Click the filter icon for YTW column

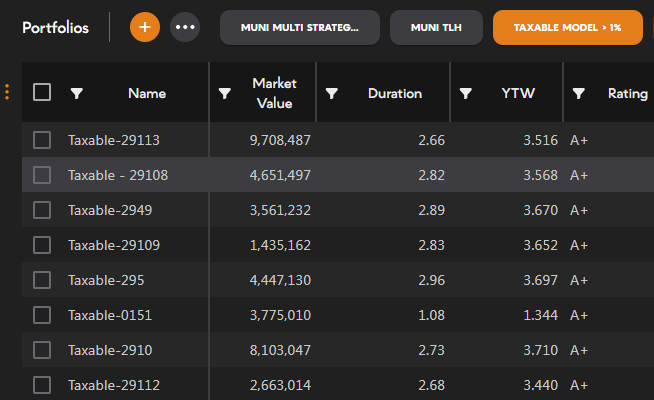[465, 93]
